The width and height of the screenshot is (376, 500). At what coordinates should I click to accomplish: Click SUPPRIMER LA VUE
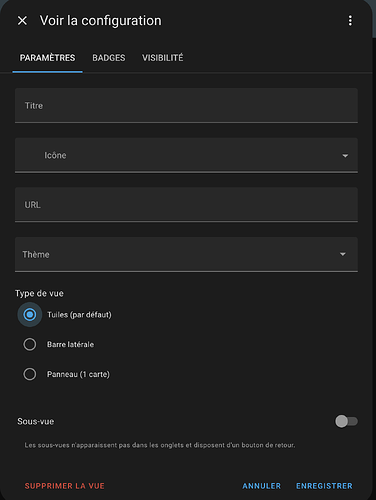coord(65,486)
